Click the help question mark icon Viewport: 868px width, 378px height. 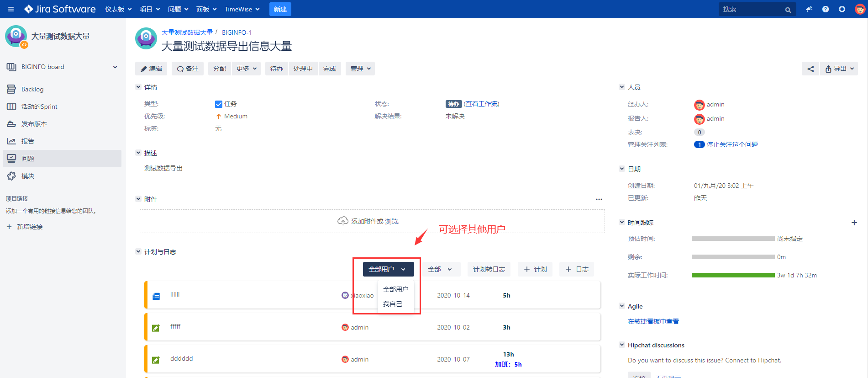coord(826,9)
